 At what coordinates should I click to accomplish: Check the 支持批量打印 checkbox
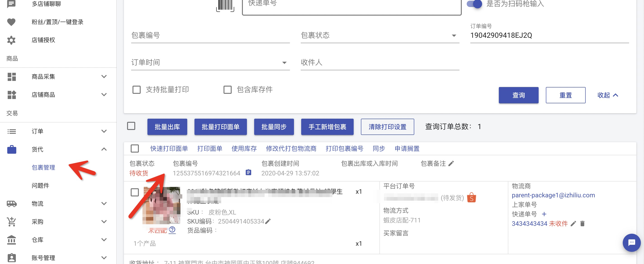pyautogui.click(x=137, y=90)
